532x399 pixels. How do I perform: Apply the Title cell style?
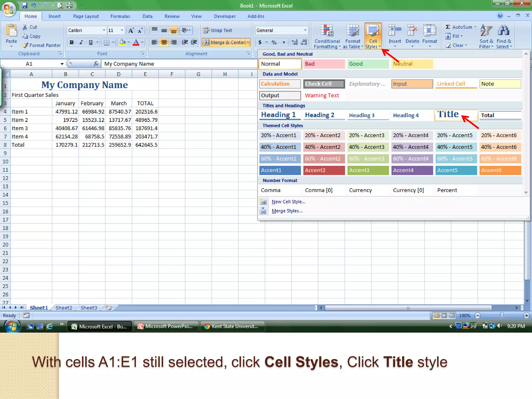(x=456, y=115)
